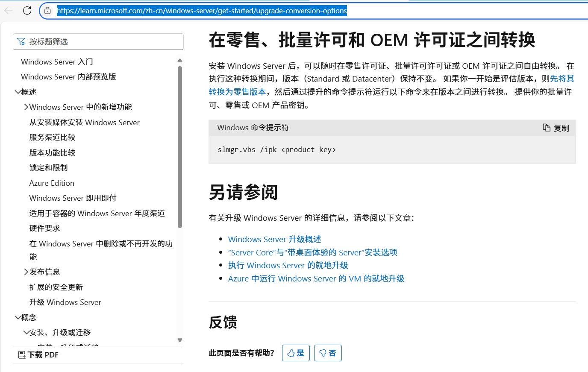The width and height of the screenshot is (588, 372).
Task: Reload the page with the refresh icon
Action: 27,10
